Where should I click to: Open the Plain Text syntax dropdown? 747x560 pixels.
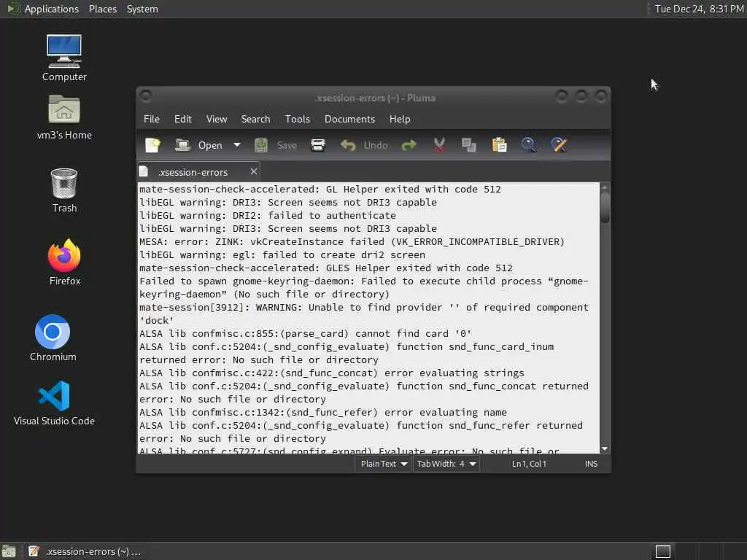coord(384,464)
